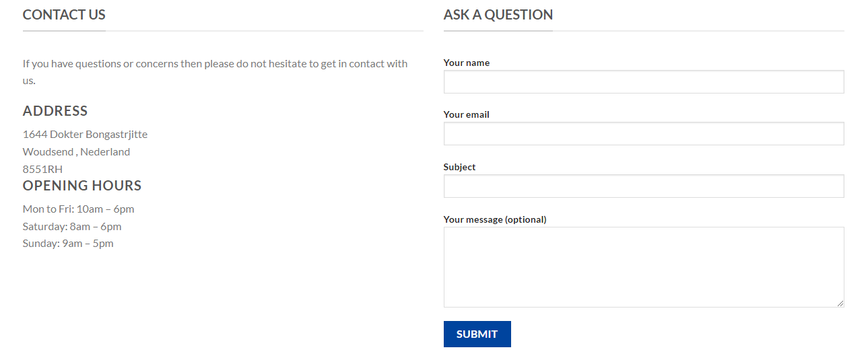Viewport: 868px width, 358px height.
Task: Click the Ask a Question heading
Action: (x=498, y=14)
